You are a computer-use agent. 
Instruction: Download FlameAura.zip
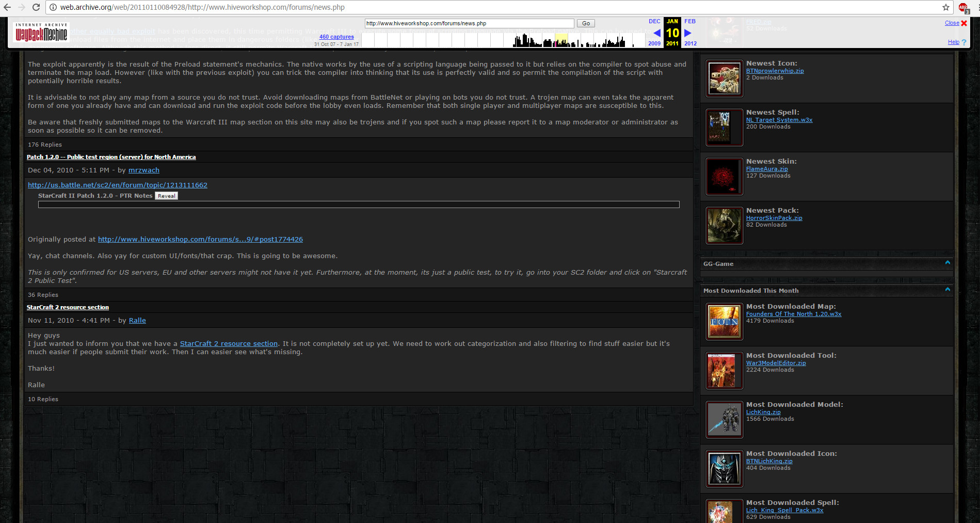coord(767,169)
